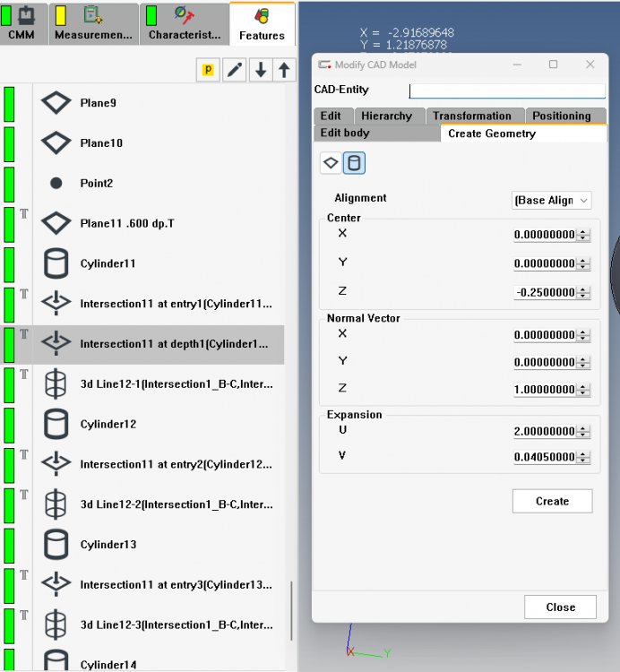Open the Alignment dropdown
Screen dimensions: 620x672
tap(551, 201)
